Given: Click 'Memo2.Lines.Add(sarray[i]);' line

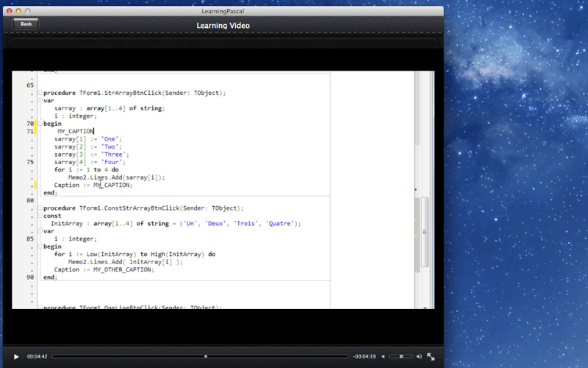Looking at the screenshot, I should 117,177.
